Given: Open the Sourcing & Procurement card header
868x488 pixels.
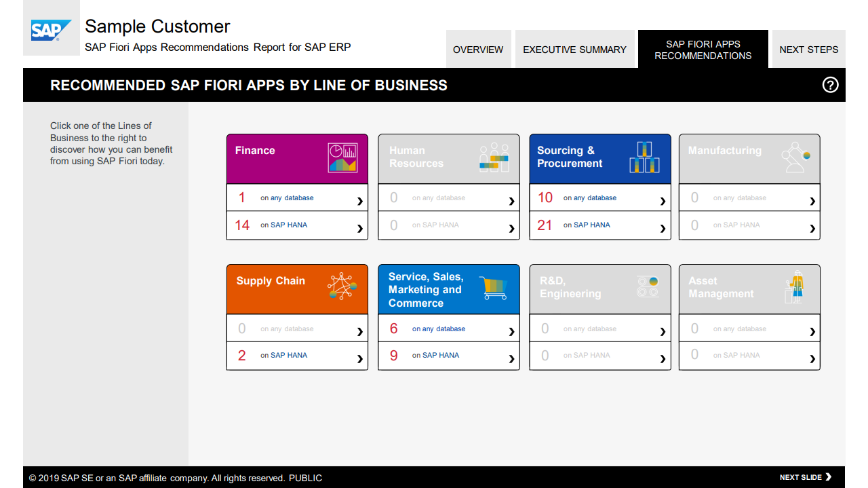Looking at the screenshot, I should (600, 159).
